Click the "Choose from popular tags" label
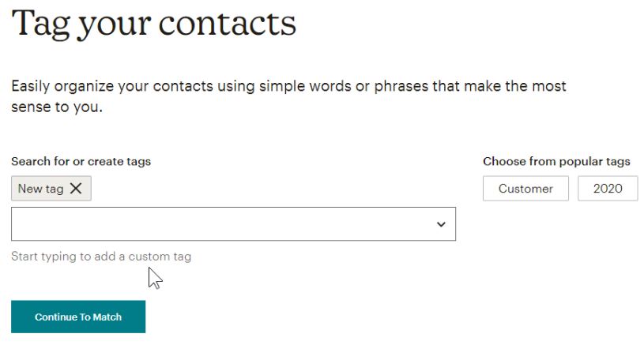This screenshot has height=345, width=644. point(556,161)
